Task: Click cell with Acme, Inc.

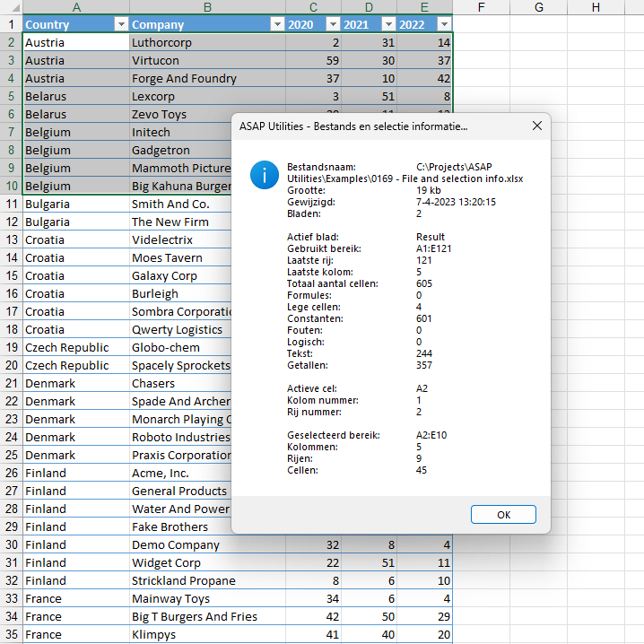Action: point(180,473)
